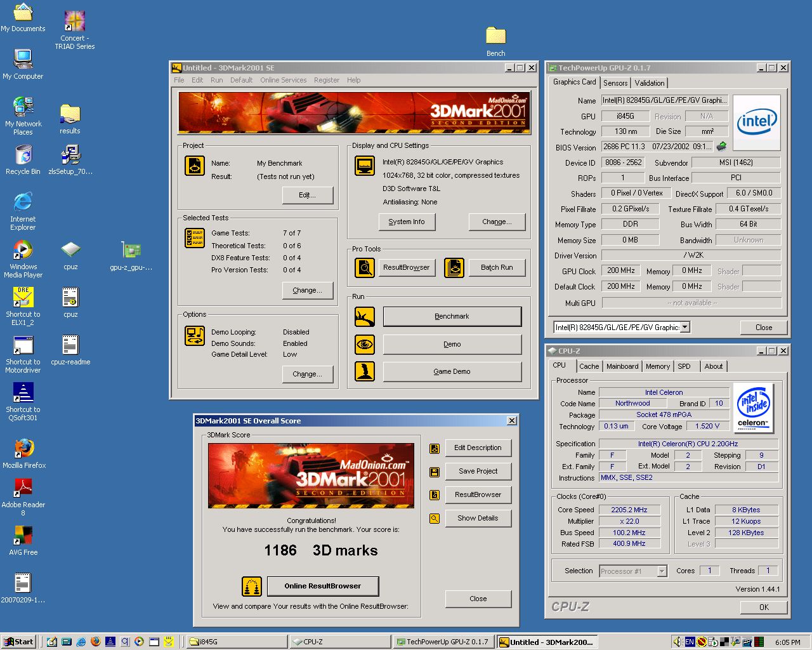Click Edit button in Project section

308,195
